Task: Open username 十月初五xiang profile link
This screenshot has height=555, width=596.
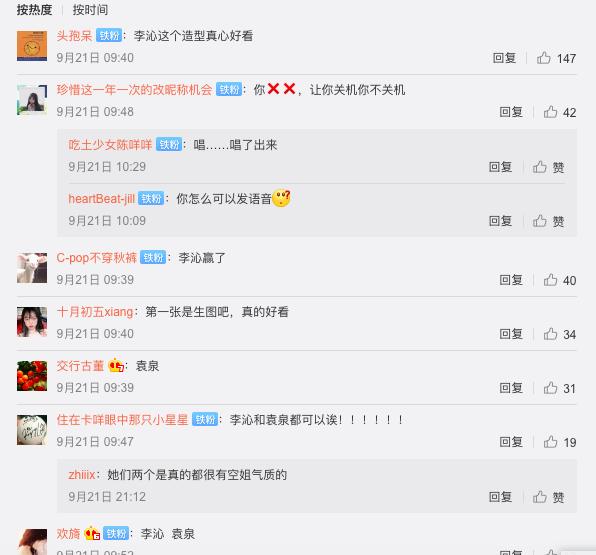Action: click(x=95, y=312)
